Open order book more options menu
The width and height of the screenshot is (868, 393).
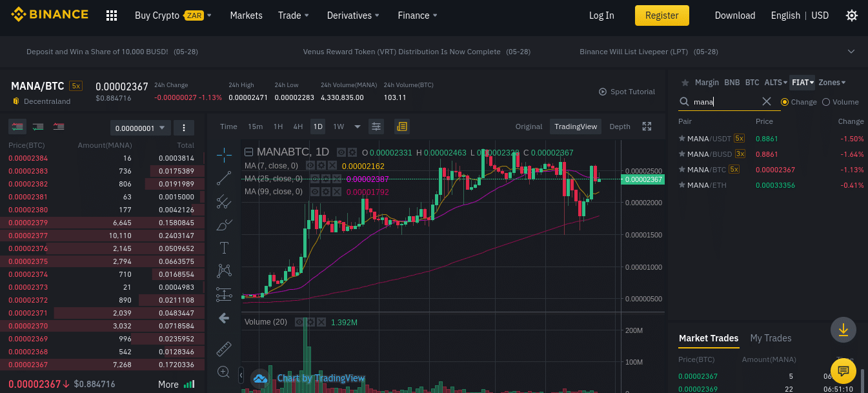184,128
